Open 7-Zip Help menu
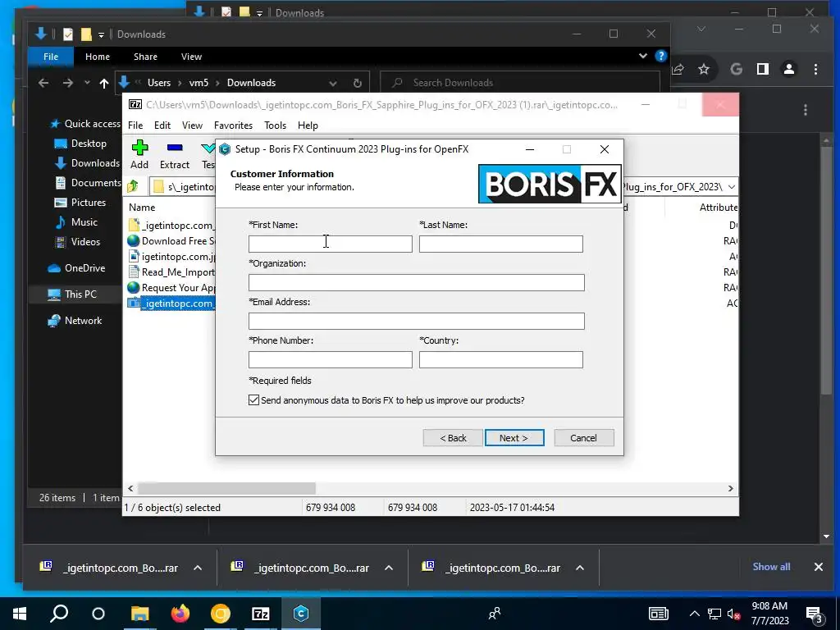Image resolution: width=840 pixels, height=630 pixels. pyautogui.click(x=308, y=126)
